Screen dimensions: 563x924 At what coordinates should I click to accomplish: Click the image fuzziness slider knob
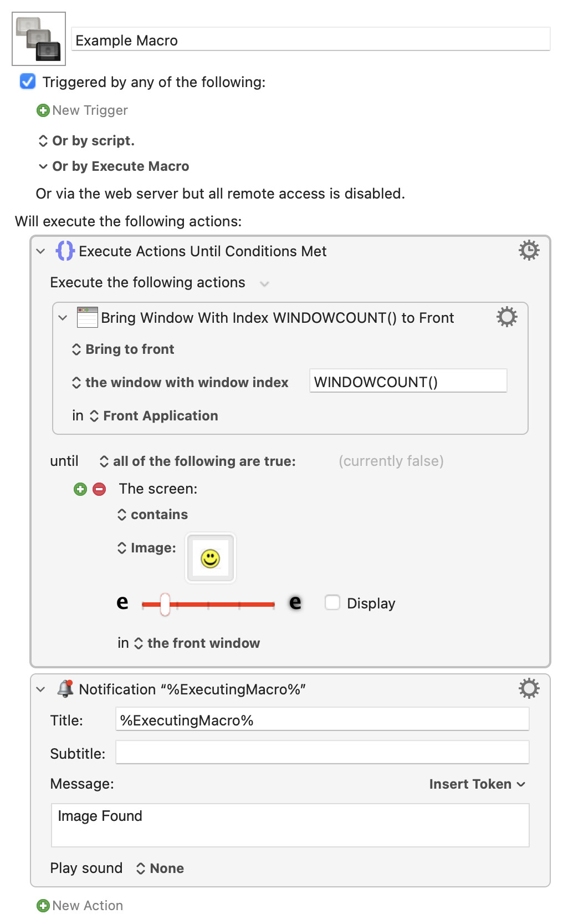(x=165, y=605)
